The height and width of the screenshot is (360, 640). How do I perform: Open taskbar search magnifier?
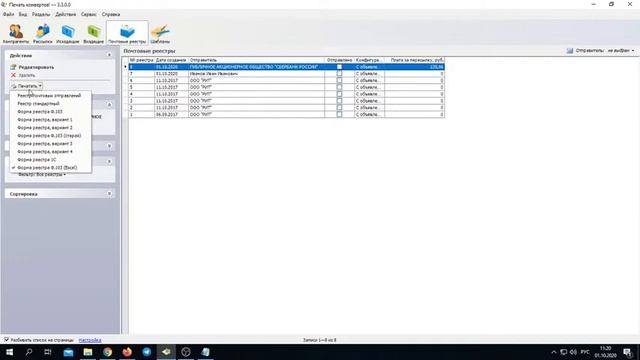29,352
